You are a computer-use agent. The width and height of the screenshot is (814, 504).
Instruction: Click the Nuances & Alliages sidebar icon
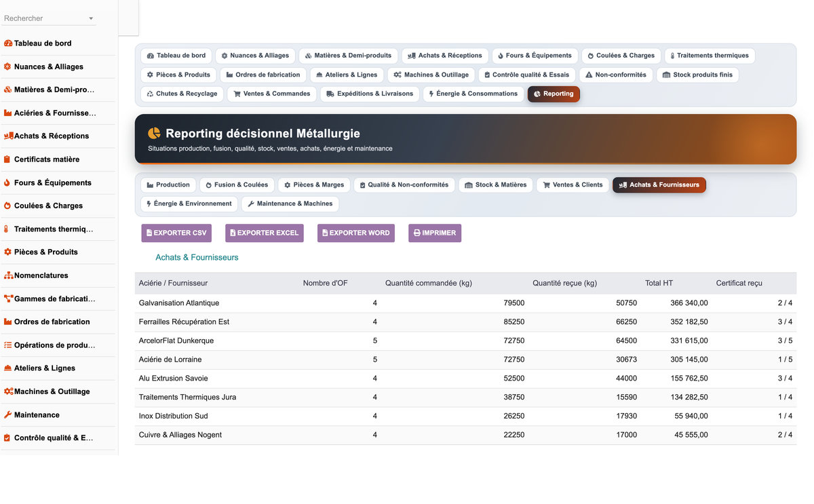pos(7,66)
